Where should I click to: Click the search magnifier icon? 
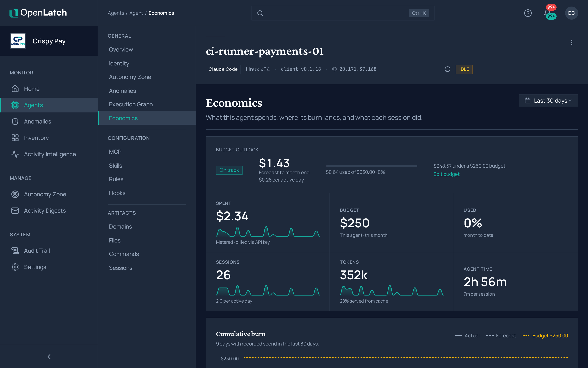point(260,13)
